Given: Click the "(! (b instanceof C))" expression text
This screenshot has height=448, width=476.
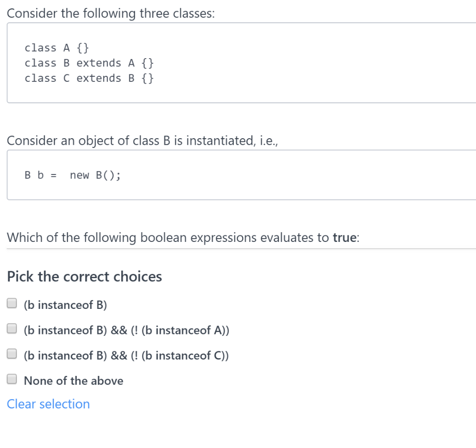Looking at the screenshot, I should 179,355.
